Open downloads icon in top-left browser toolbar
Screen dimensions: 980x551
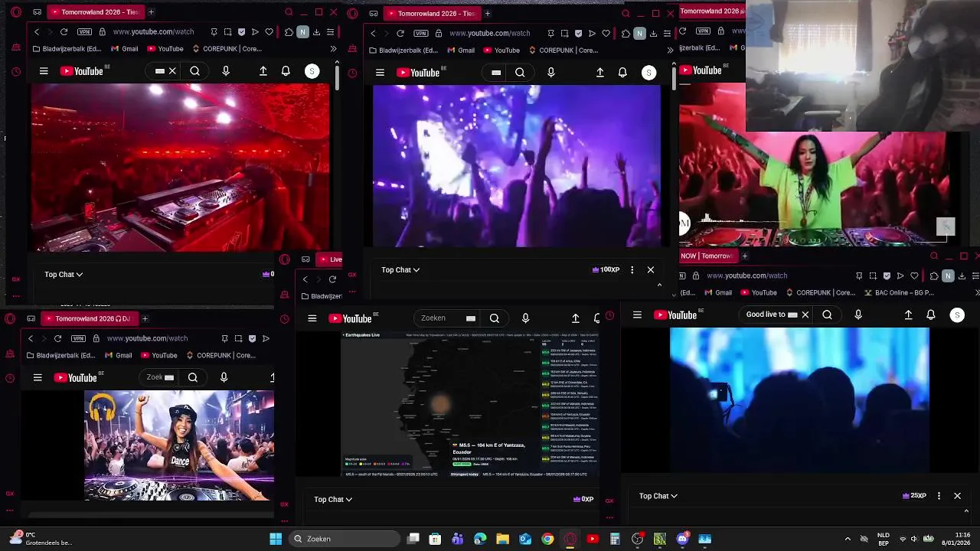[x=316, y=32]
